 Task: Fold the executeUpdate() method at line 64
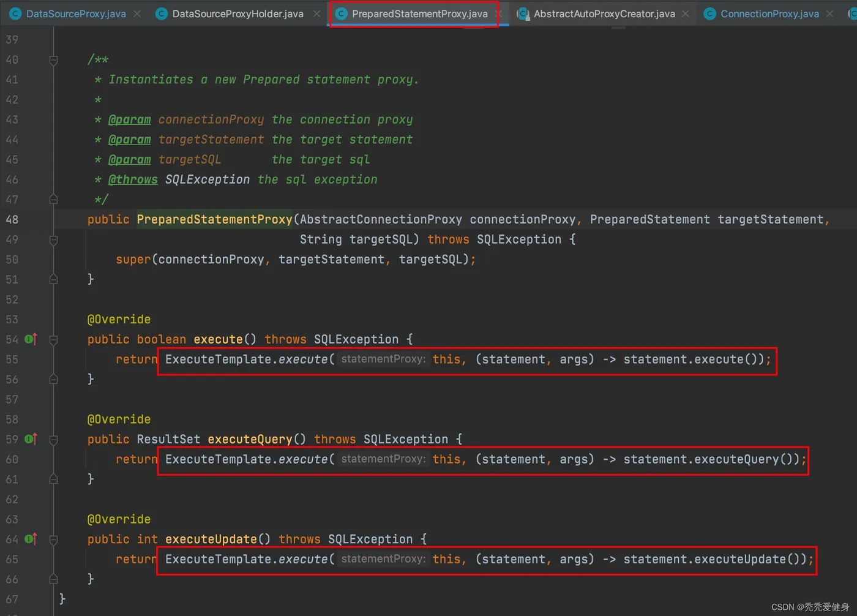point(53,539)
